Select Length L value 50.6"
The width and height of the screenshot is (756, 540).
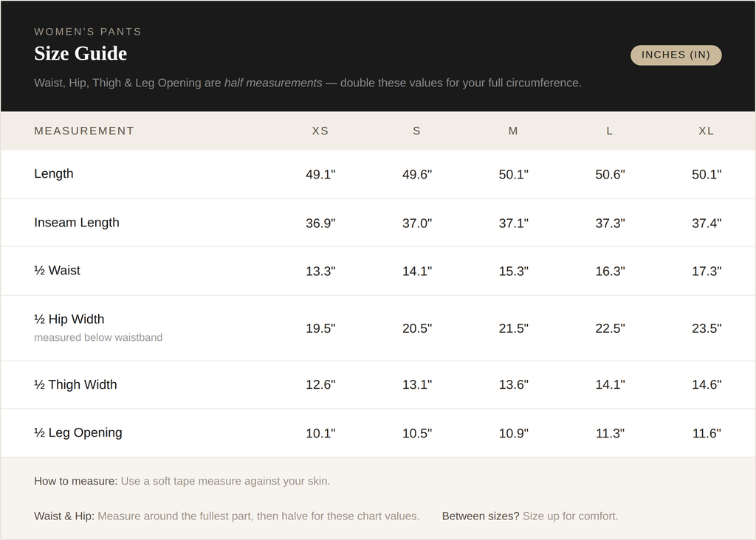click(610, 174)
